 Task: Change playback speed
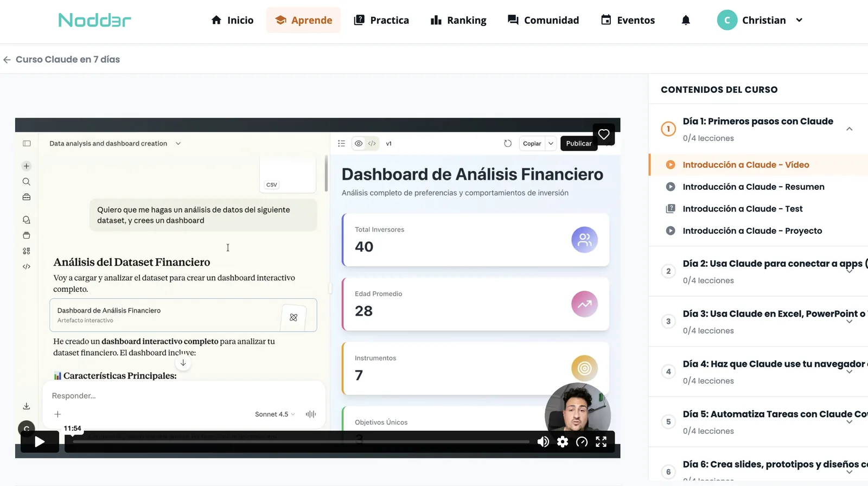tap(582, 442)
